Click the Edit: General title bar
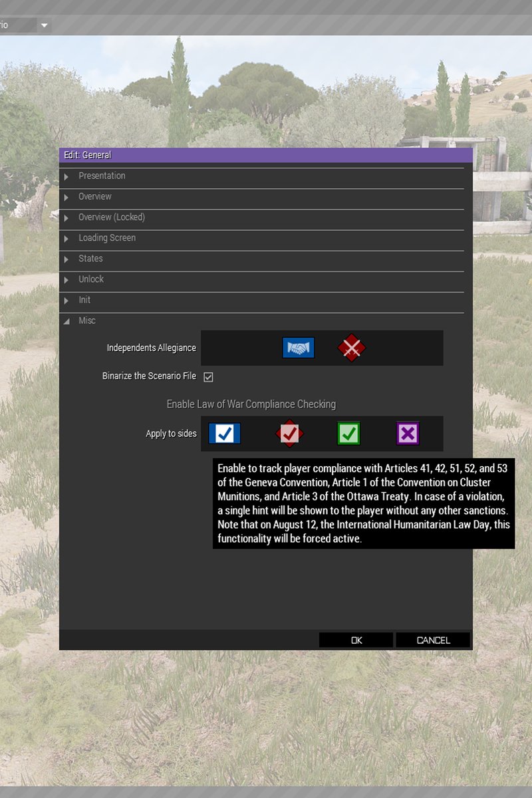This screenshot has width=532, height=798. (x=266, y=155)
